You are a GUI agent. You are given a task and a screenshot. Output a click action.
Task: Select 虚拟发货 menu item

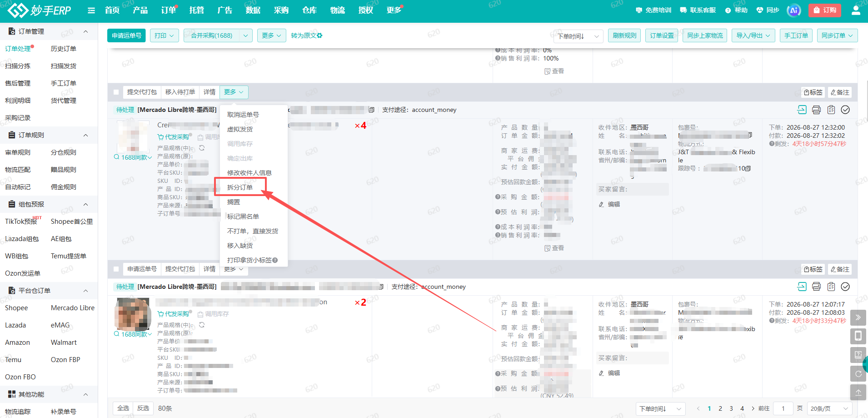240,129
